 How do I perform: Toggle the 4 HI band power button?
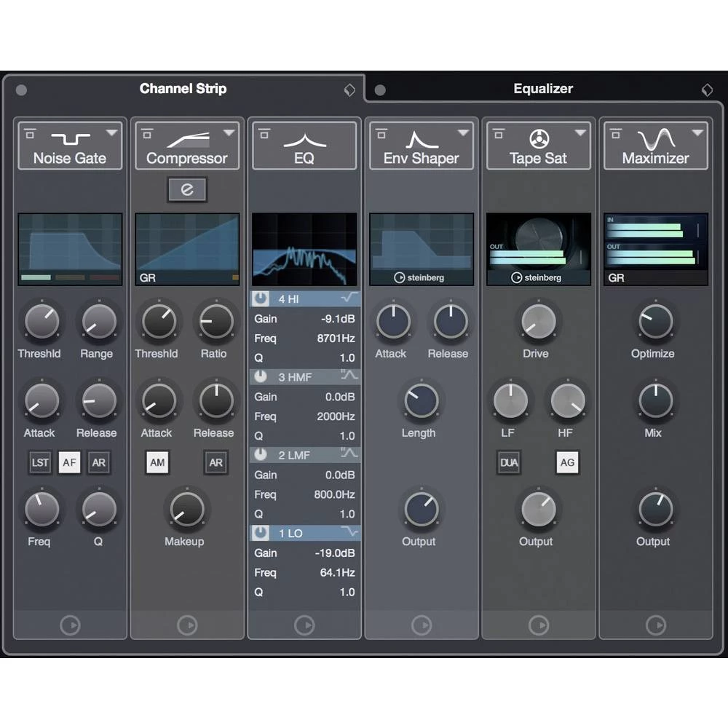click(261, 298)
